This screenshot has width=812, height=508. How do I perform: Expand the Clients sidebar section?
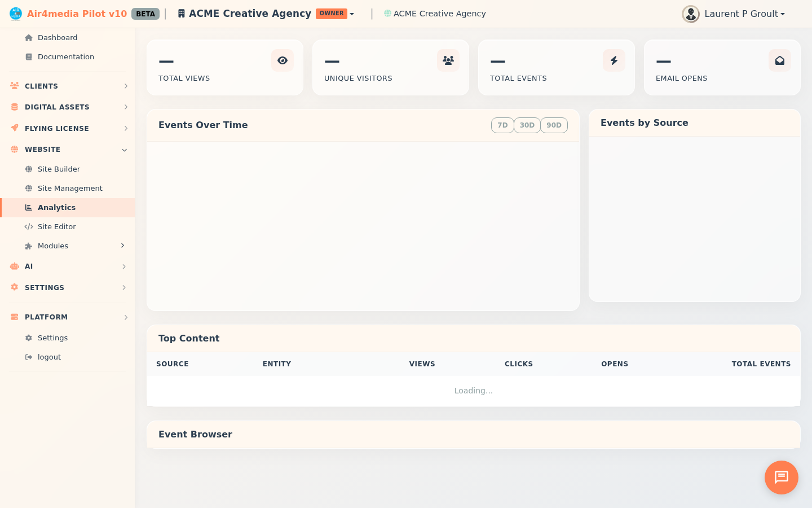68,86
